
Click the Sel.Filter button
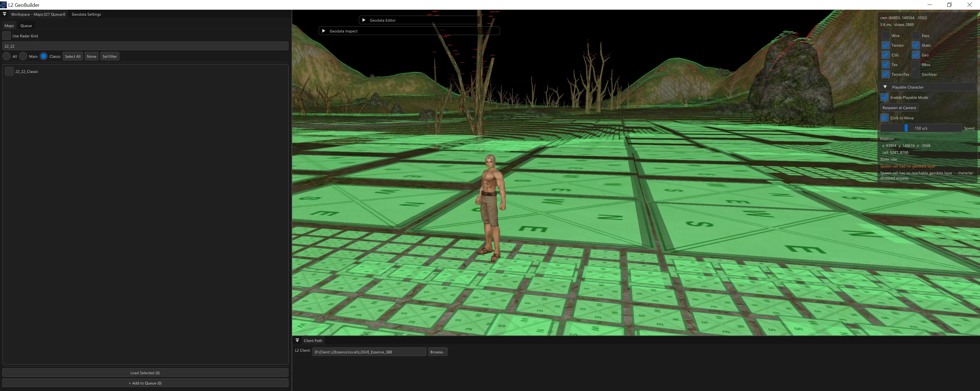pos(109,56)
